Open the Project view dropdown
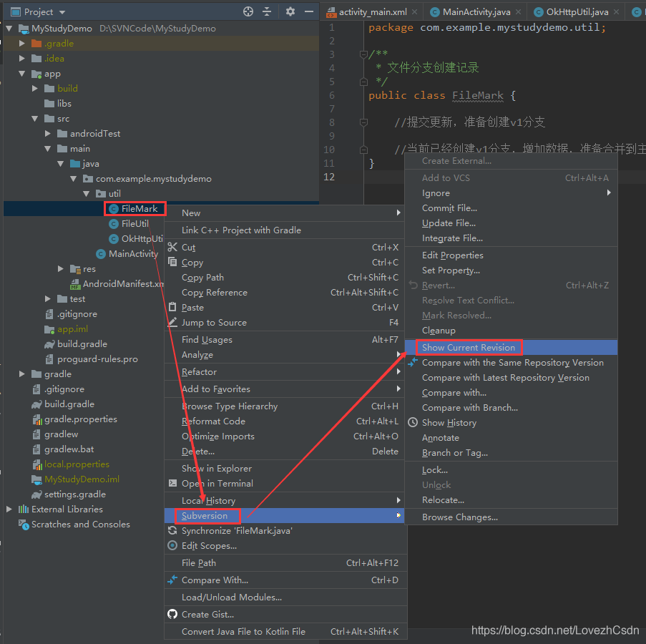This screenshot has width=646, height=644. [x=62, y=12]
